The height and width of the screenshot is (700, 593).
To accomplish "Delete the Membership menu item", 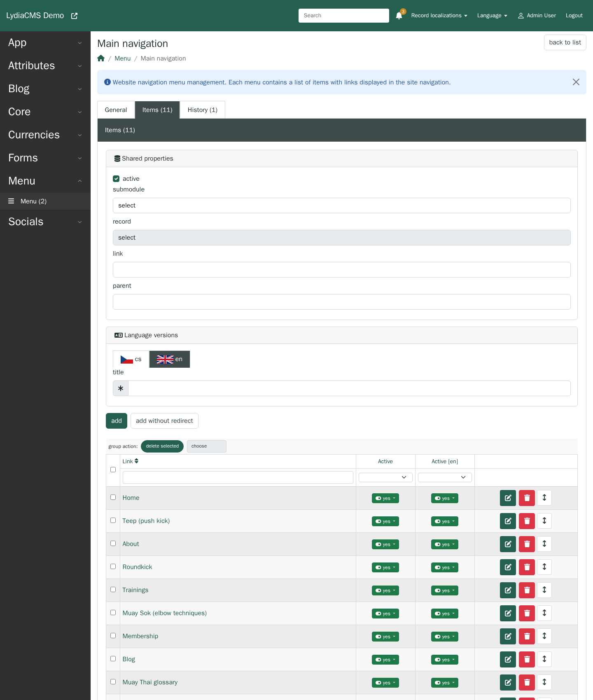I will coord(527,636).
